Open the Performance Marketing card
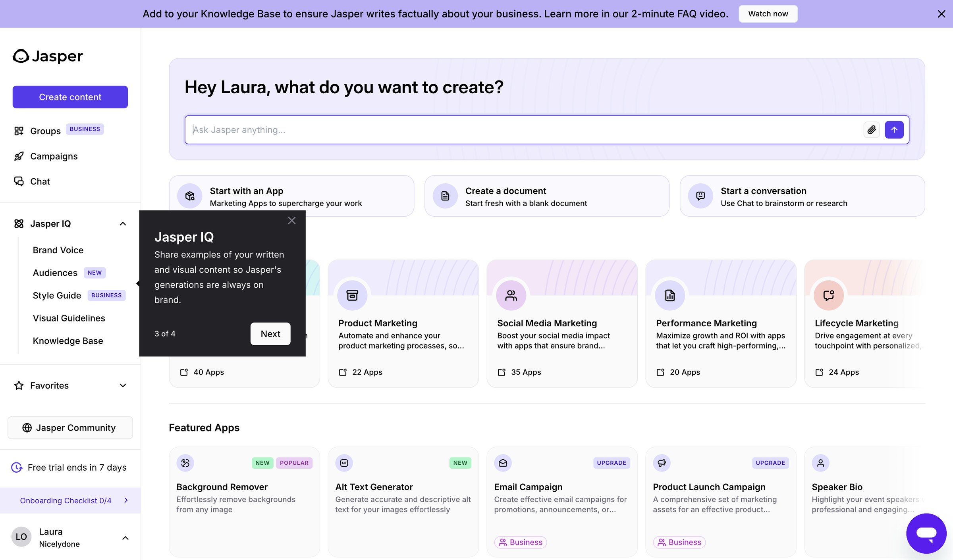The height and width of the screenshot is (560, 953). [x=721, y=324]
